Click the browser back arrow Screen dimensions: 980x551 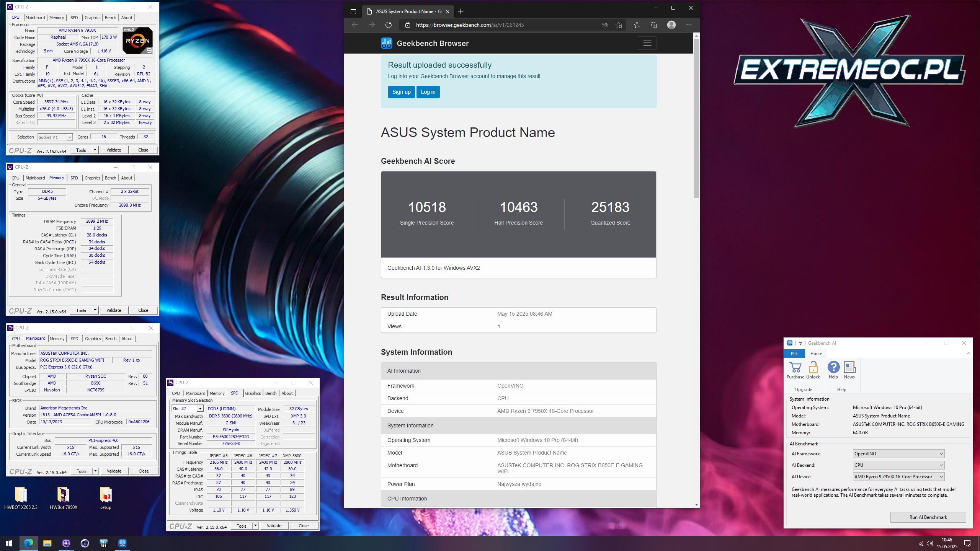click(x=355, y=25)
